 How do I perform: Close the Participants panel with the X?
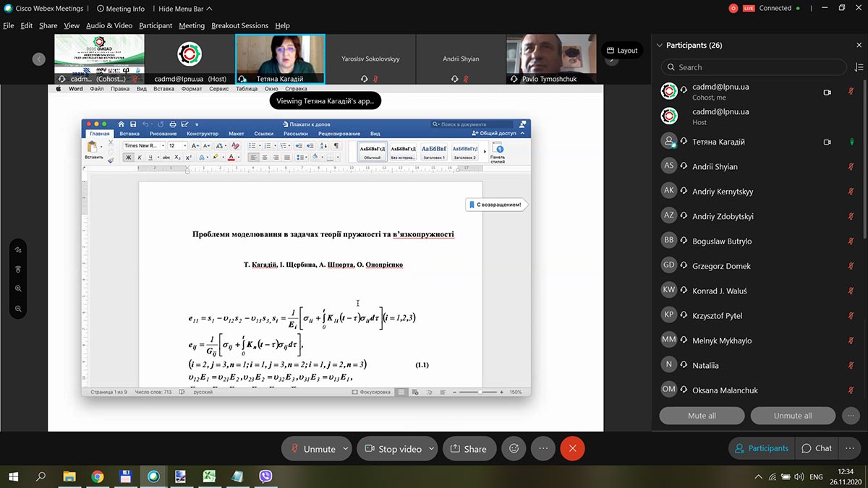pyautogui.click(x=859, y=45)
